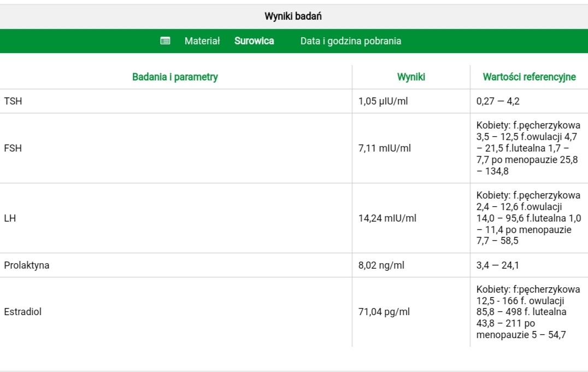Select the Surowica material value
588x372 pixels.
click(x=254, y=41)
